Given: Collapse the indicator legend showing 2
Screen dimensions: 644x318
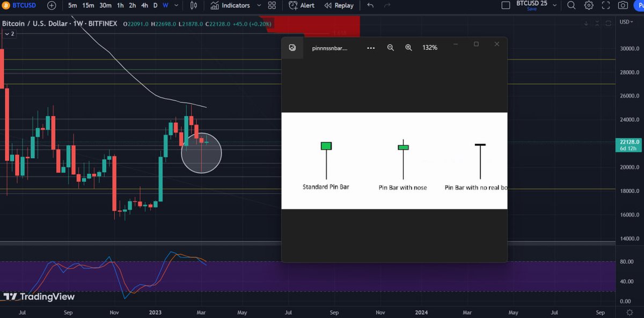Looking at the screenshot, I should pyautogui.click(x=9, y=34).
